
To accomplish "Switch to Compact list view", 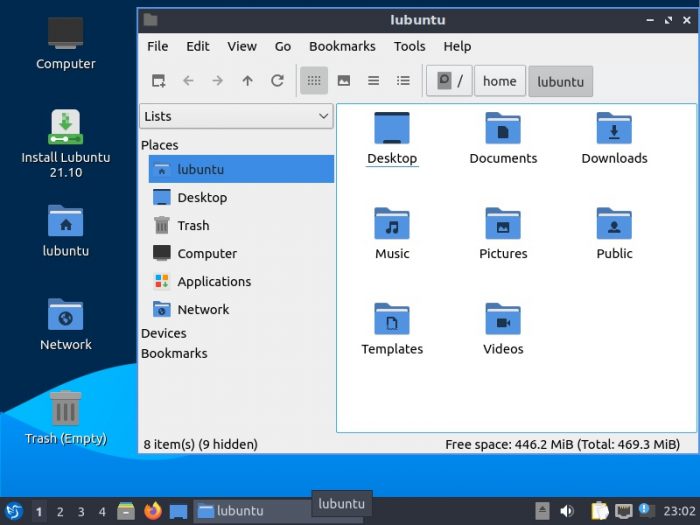I will click(373, 81).
